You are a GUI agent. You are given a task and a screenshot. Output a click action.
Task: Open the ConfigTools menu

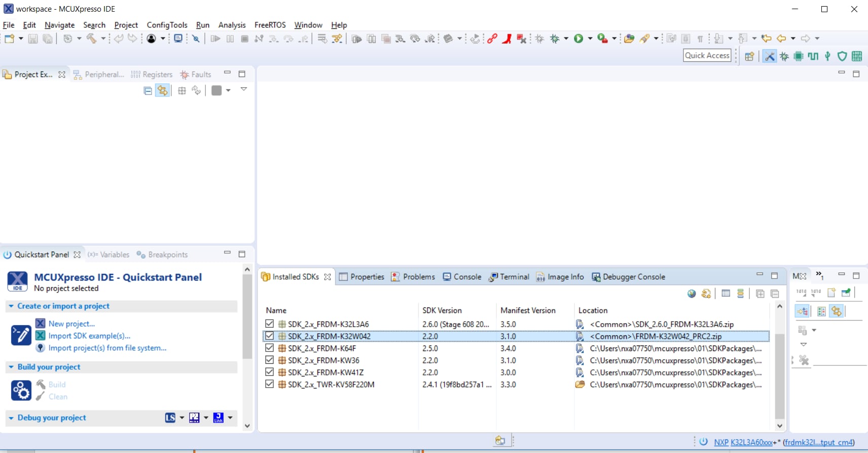[x=167, y=25]
